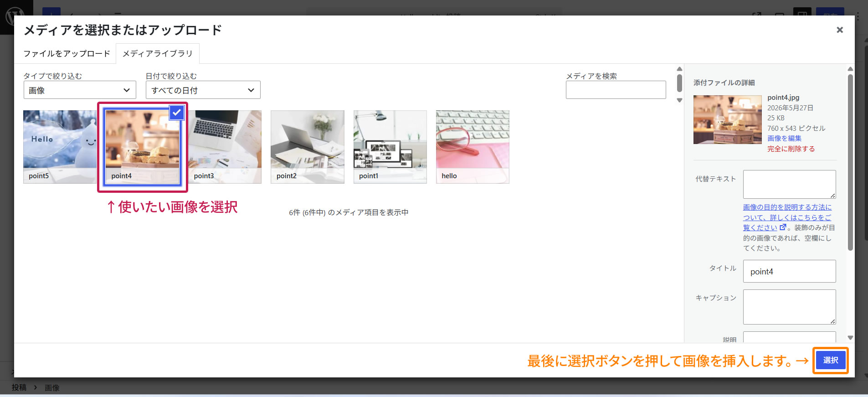Select the point3 laptop thumbnail
This screenshot has height=397, width=868.
[225, 147]
